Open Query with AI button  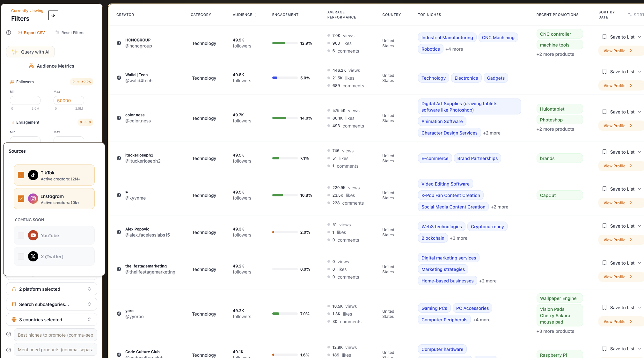tap(31, 52)
